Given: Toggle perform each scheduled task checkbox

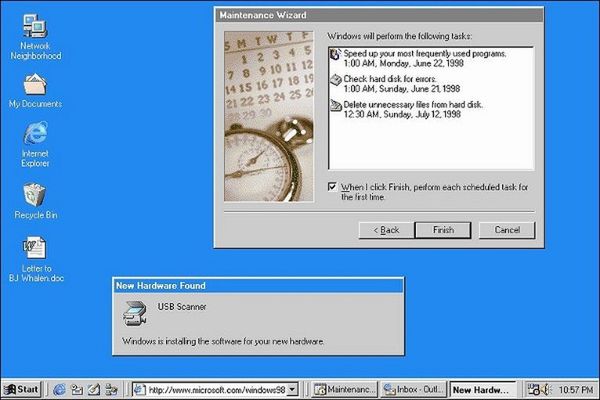Looking at the screenshot, I should pyautogui.click(x=332, y=187).
